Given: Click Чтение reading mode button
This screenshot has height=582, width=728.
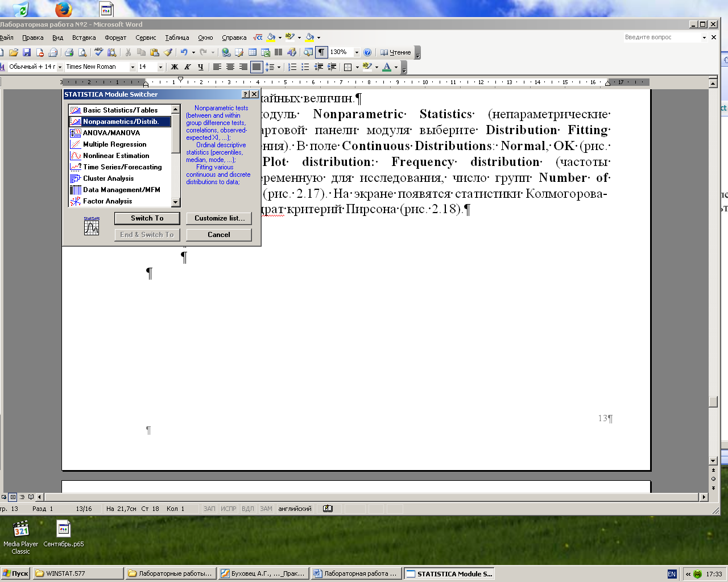Looking at the screenshot, I should (x=395, y=52).
